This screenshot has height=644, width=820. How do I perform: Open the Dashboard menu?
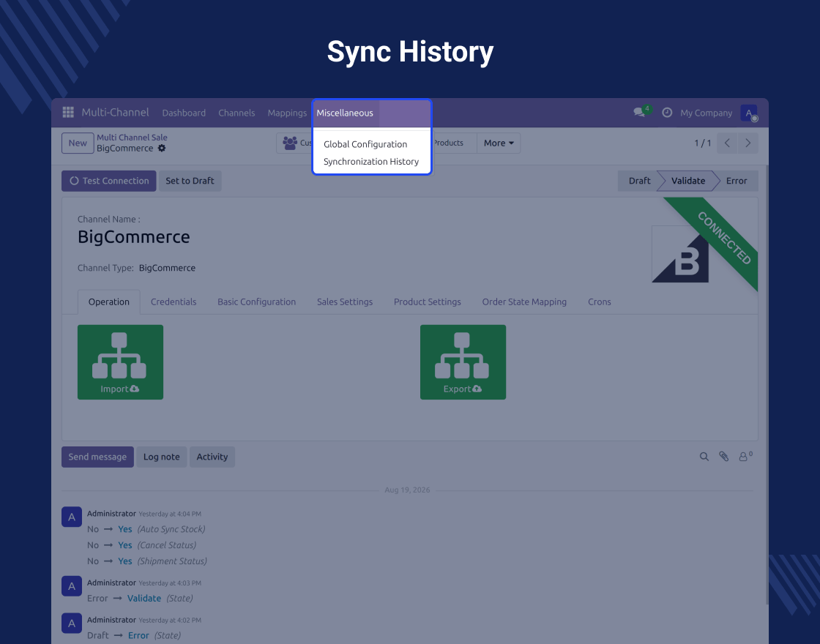click(184, 113)
